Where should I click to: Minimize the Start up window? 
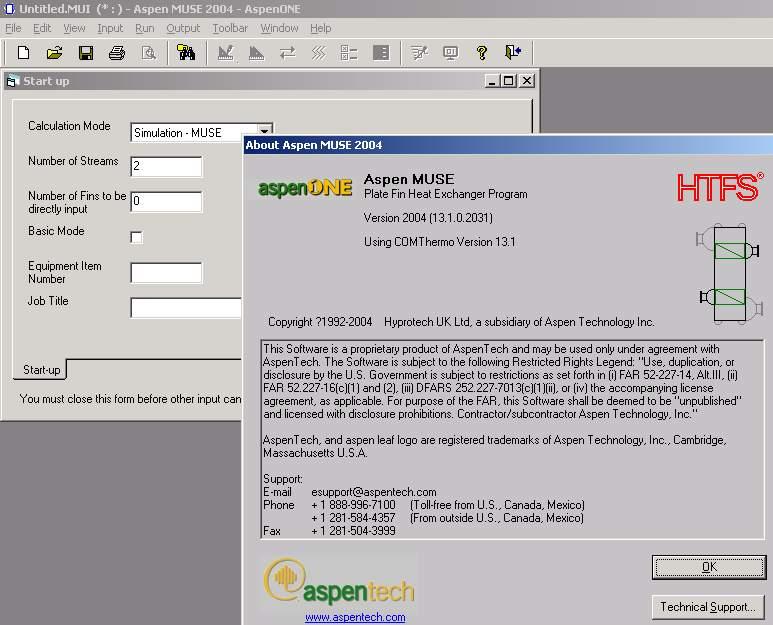[x=491, y=81]
